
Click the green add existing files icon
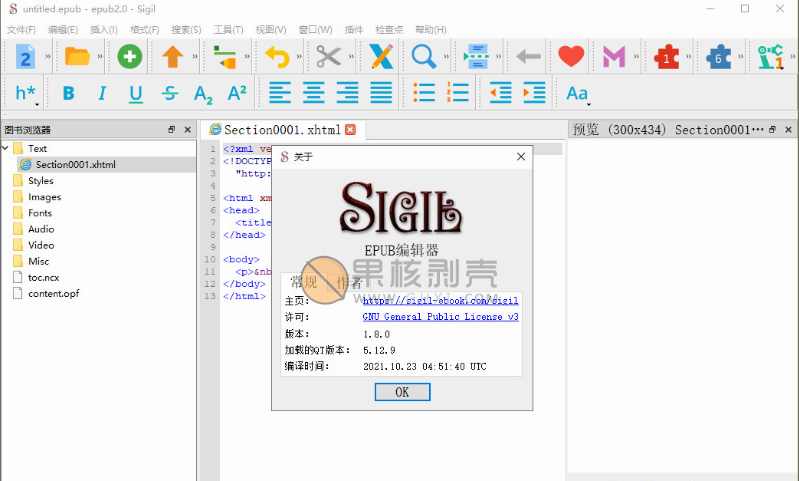(x=129, y=56)
